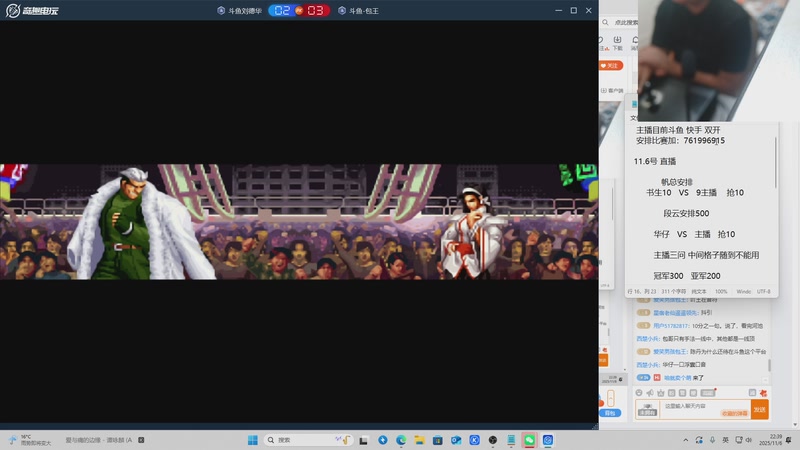
Task: Click the red H badge in the chat
Action: click(657, 378)
